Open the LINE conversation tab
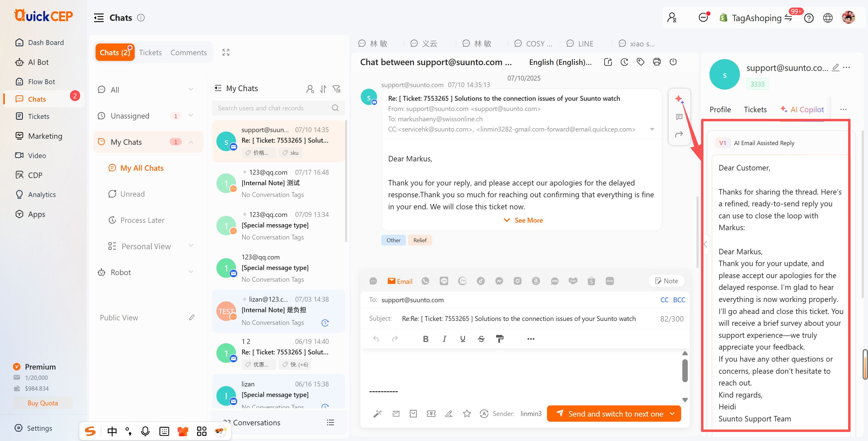 coord(580,43)
